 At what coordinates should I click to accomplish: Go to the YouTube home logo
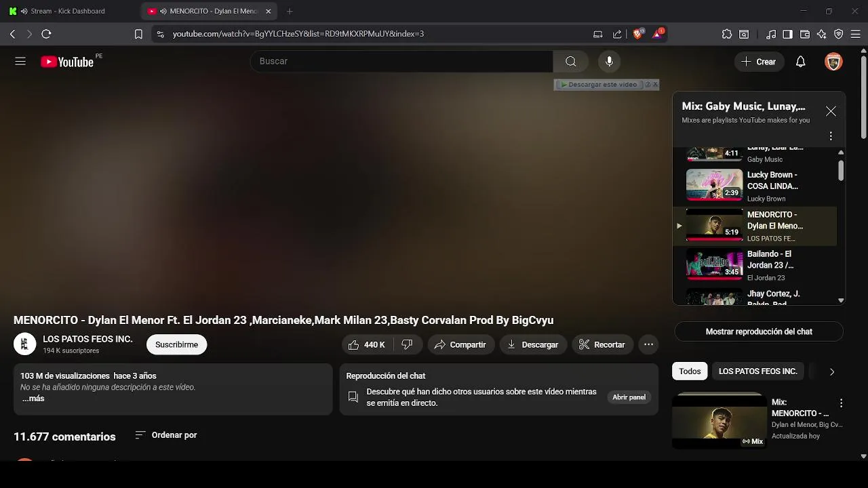tap(66, 62)
